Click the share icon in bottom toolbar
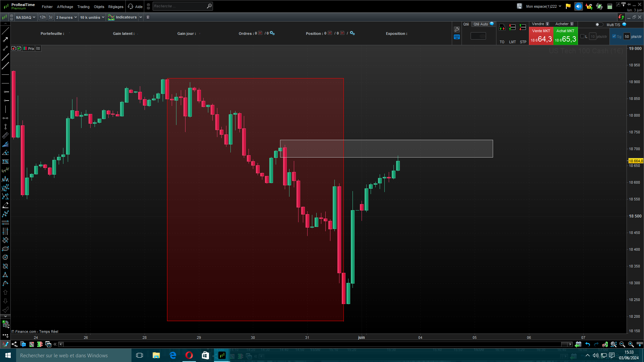The height and width of the screenshot is (362, 644). 14,344
